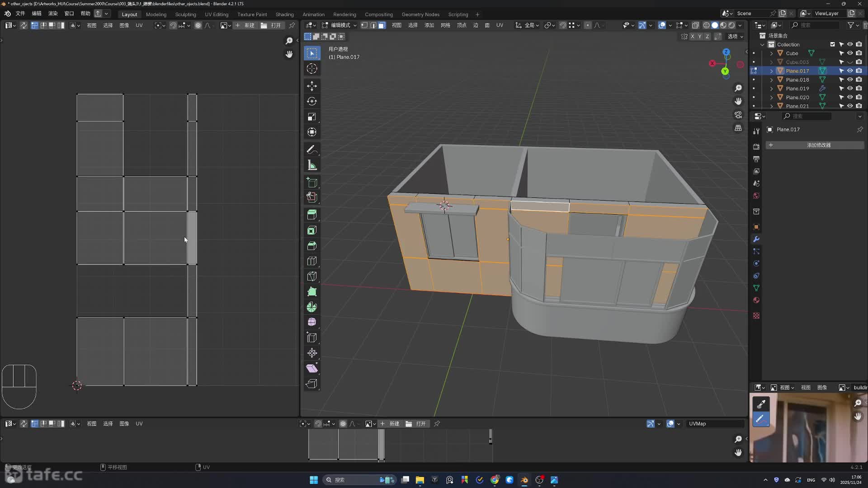Toggle the Collection exclude checkbox
The image size is (868, 488).
coord(832,44)
